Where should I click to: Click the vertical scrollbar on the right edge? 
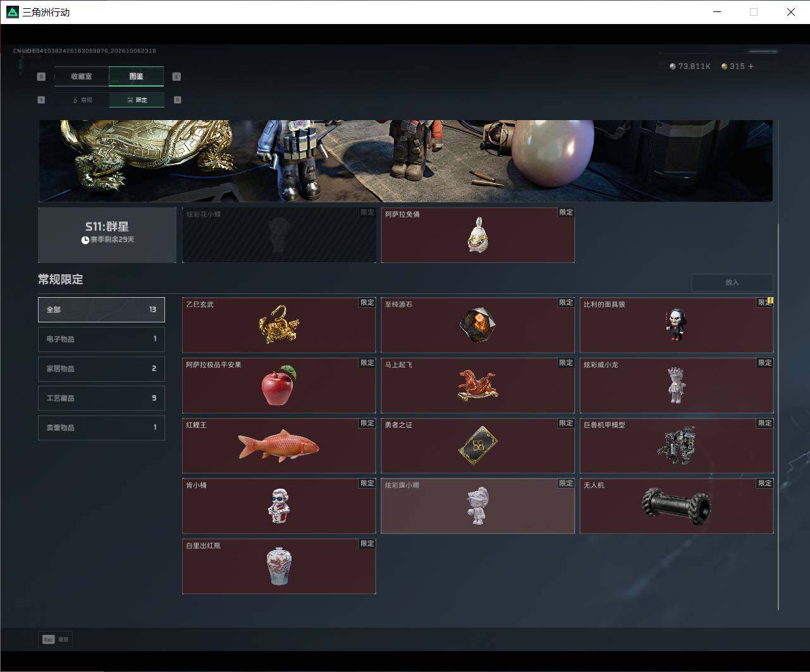[778, 417]
